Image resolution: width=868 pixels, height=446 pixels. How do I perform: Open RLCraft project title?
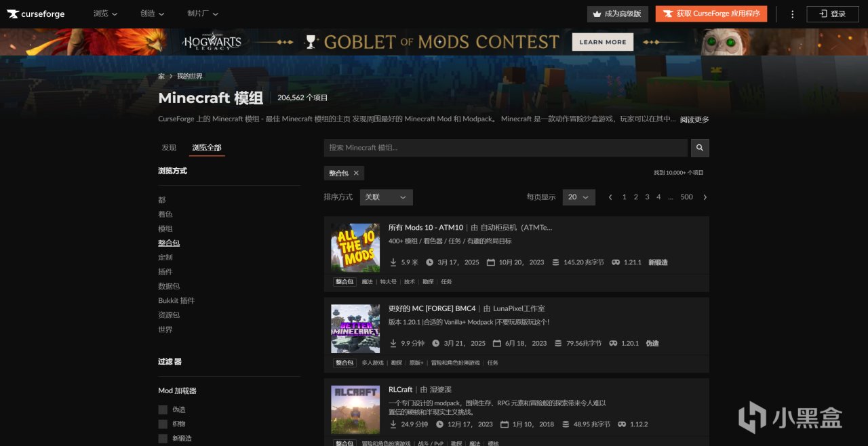coord(401,390)
